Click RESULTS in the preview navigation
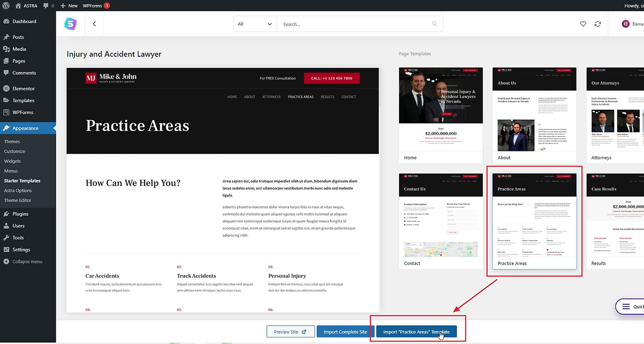The image size is (644, 344). [327, 97]
